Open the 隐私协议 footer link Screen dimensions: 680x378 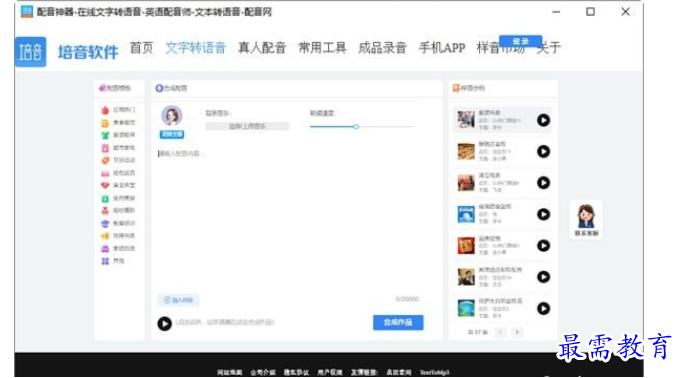pyautogui.click(x=296, y=372)
